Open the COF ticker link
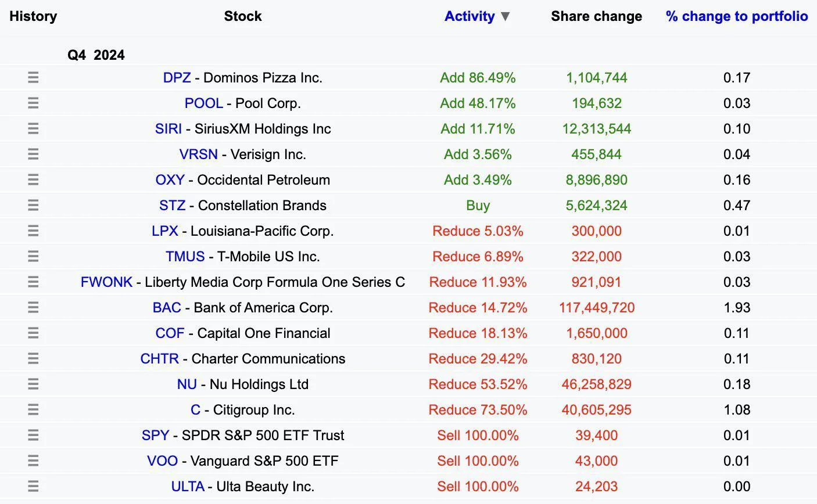The height and width of the screenshot is (504, 817). (170, 333)
